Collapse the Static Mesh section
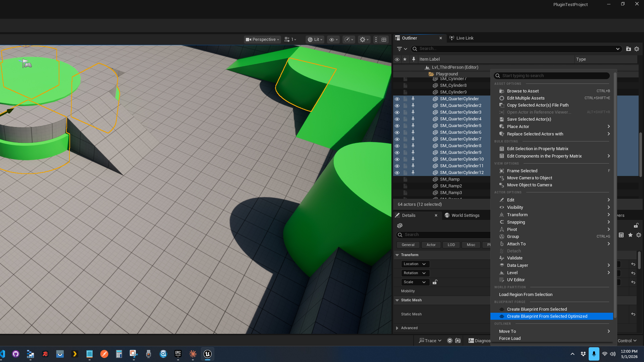This screenshot has height=362, width=644. tap(397, 300)
